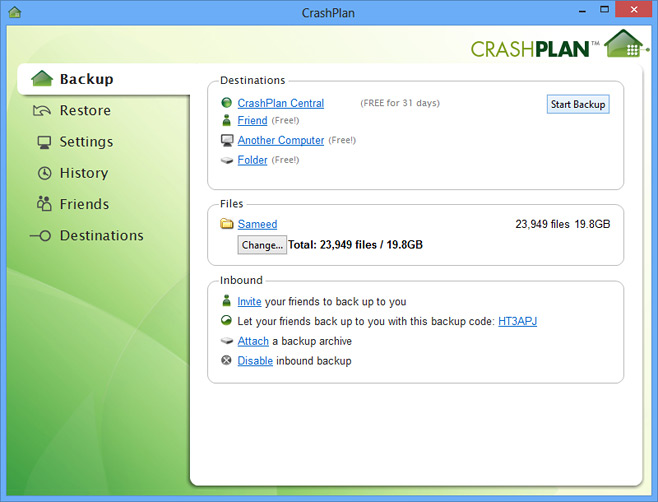Image resolution: width=658 pixels, height=502 pixels.
Task: Open the Sameed files link
Action: click(257, 224)
